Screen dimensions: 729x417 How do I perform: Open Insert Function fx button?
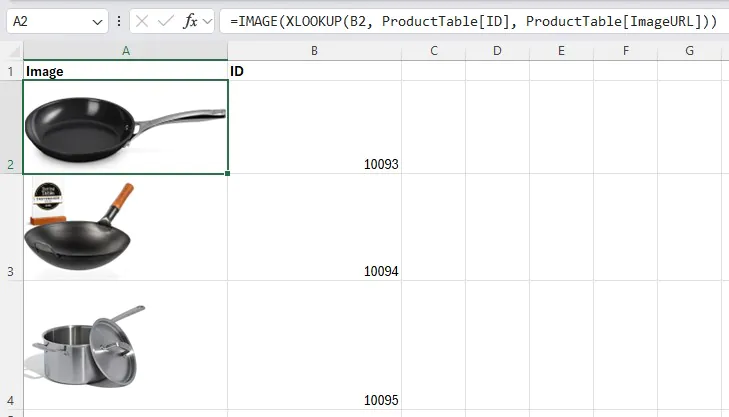190,21
